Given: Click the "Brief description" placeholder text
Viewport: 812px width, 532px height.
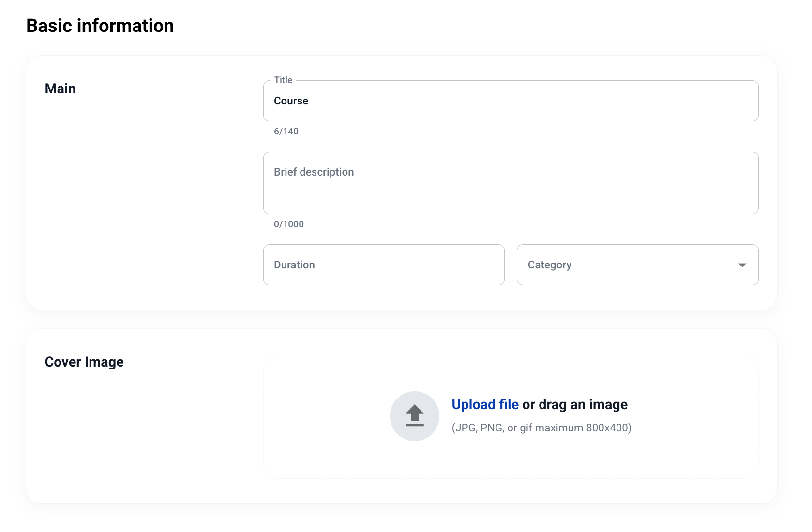Looking at the screenshot, I should (x=314, y=172).
